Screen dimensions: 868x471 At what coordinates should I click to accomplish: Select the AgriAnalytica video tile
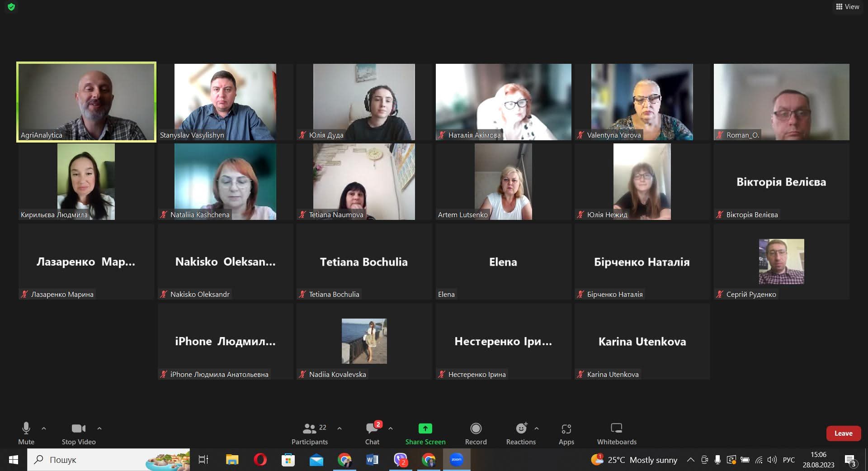(x=86, y=102)
